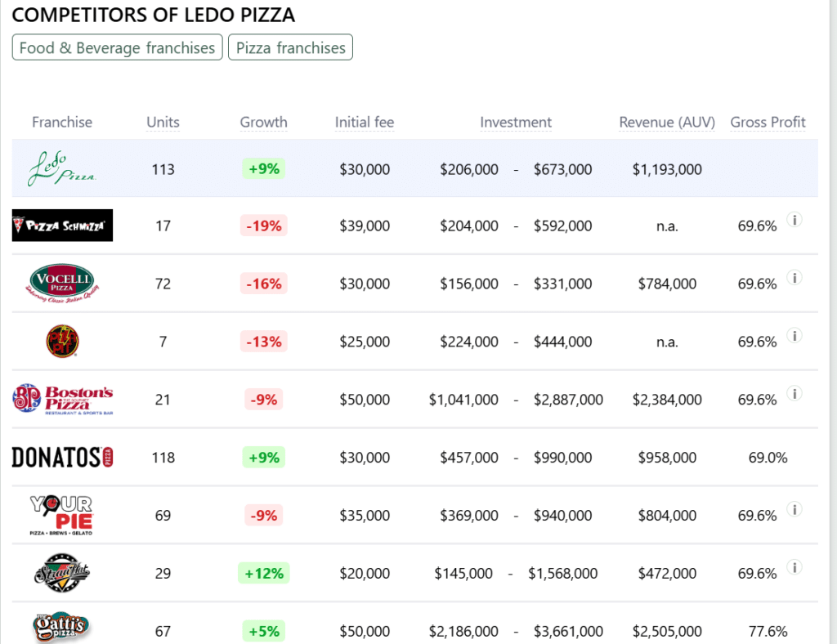Select the Straw Hat pizza logo
Screen dimensions: 837x644
tap(62, 572)
